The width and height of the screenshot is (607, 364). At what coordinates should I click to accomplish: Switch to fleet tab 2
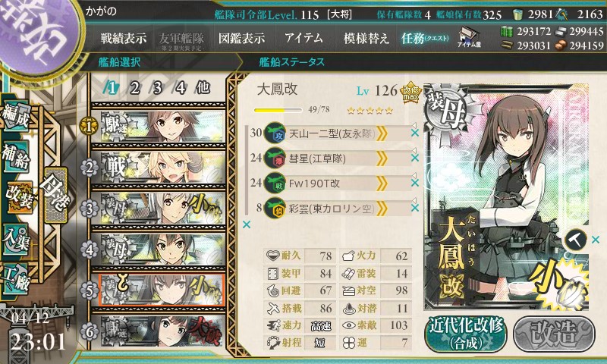[x=135, y=88]
